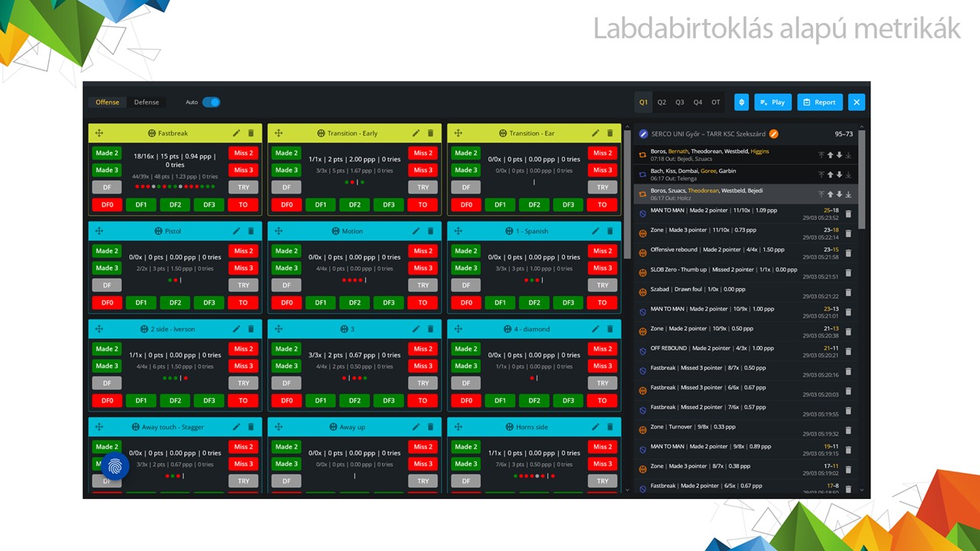
Task: Open the Report
Action: (819, 102)
